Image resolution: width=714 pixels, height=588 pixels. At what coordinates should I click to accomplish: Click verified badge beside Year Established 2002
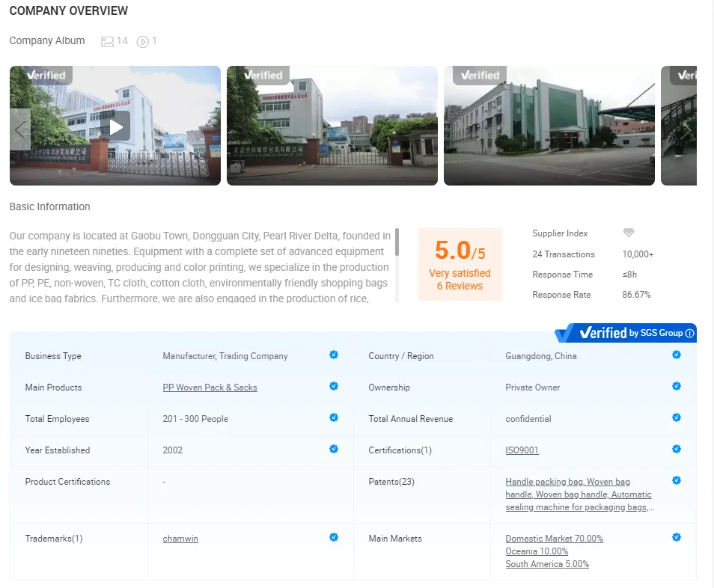pos(334,449)
